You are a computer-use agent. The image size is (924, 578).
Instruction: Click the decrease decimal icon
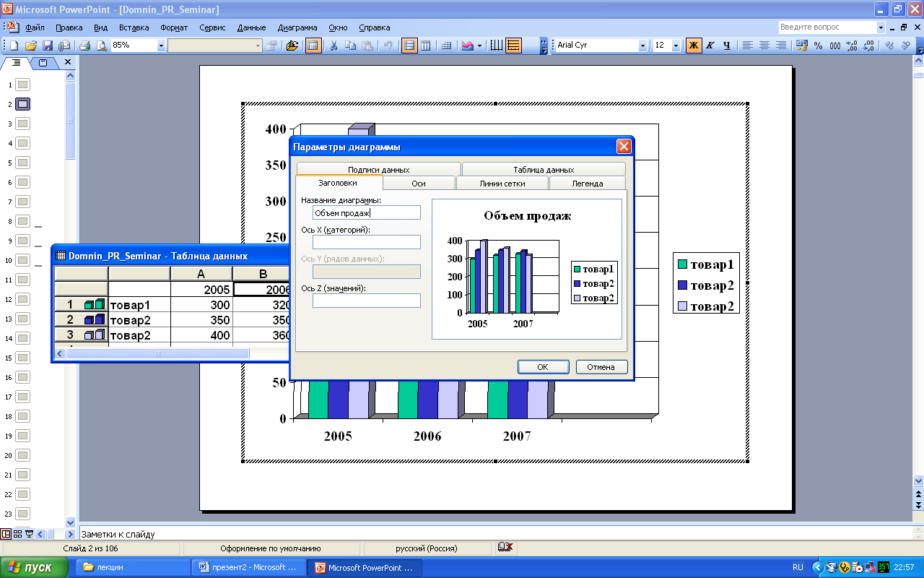pyautogui.click(x=868, y=46)
